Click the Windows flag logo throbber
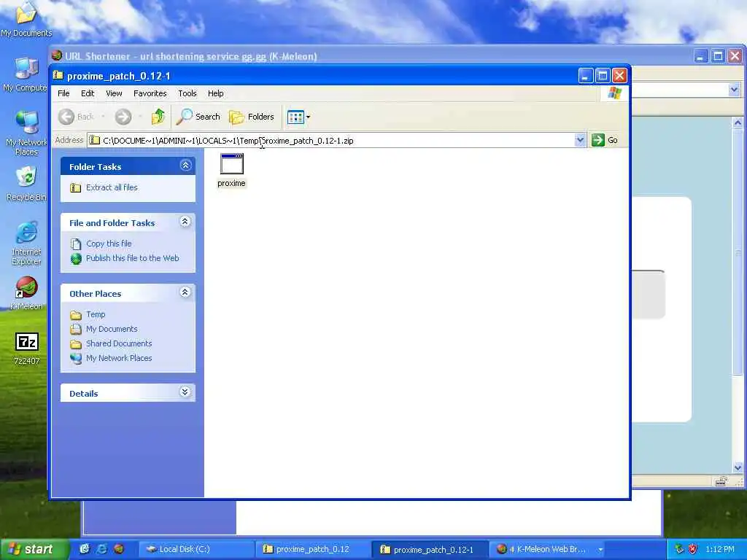 coord(614,93)
